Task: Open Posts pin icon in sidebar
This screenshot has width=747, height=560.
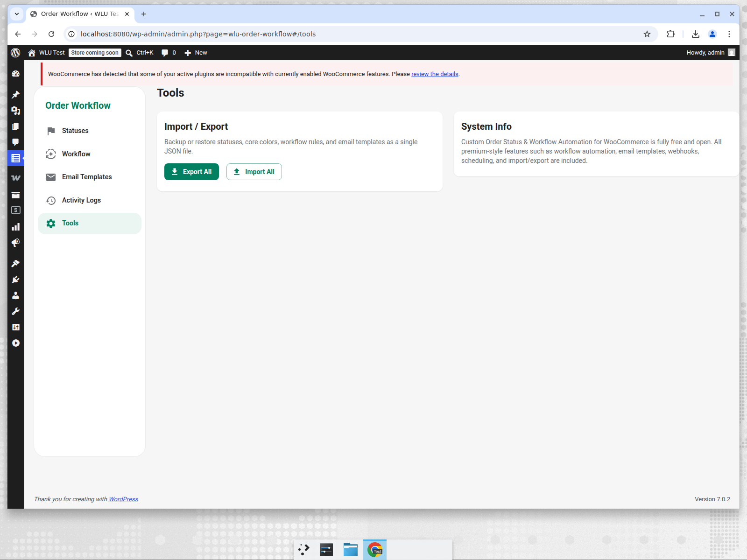Action: coord(15,95)
